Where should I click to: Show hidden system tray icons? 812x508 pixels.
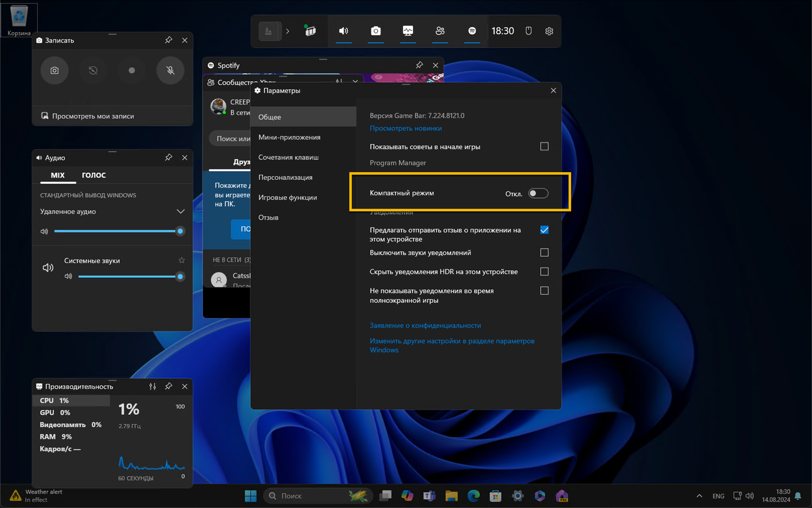tap(699, 496)
